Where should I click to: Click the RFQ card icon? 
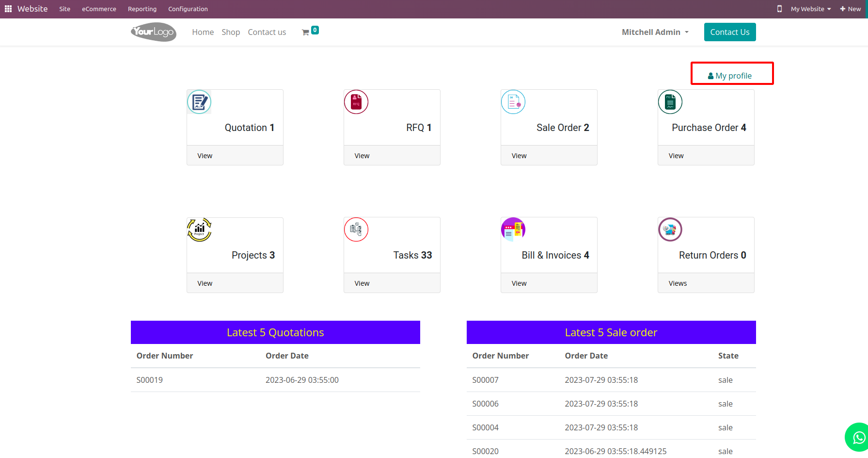pyautogui.click(x=356, y=102)
